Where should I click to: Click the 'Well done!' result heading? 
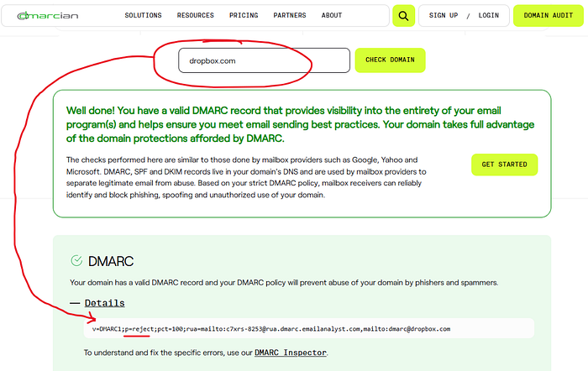tap(300, 124)
